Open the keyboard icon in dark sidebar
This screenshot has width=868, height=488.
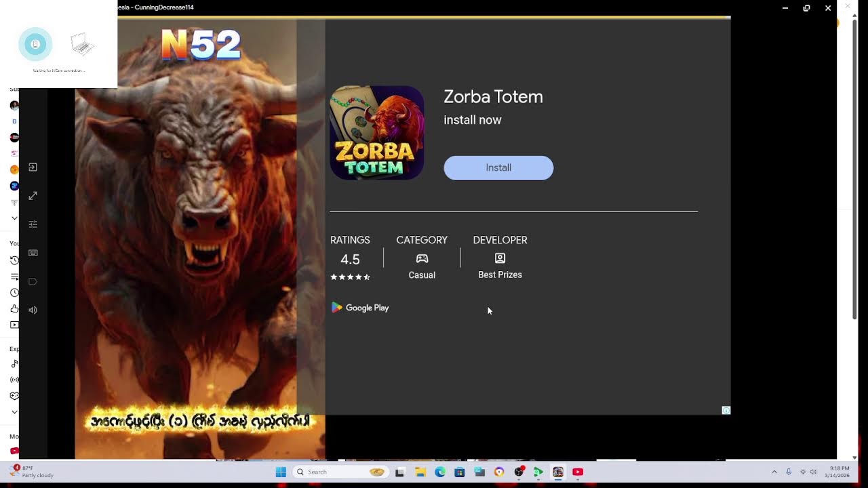[33, 253]
